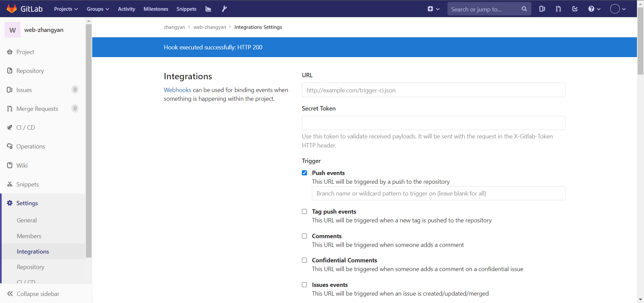Viewport: 644px width, 303px height.
Task: Open the Activity menu item
Action: [x=126, y=9]
